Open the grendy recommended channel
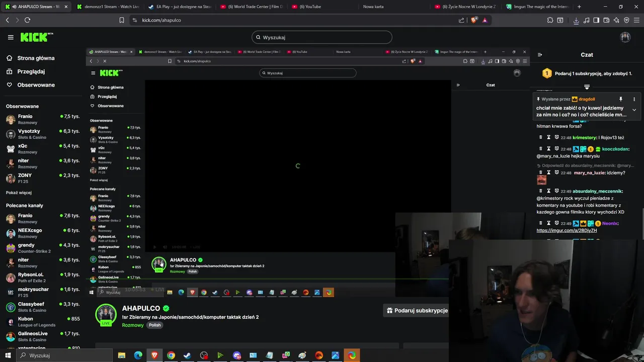 tap(43, 248)
